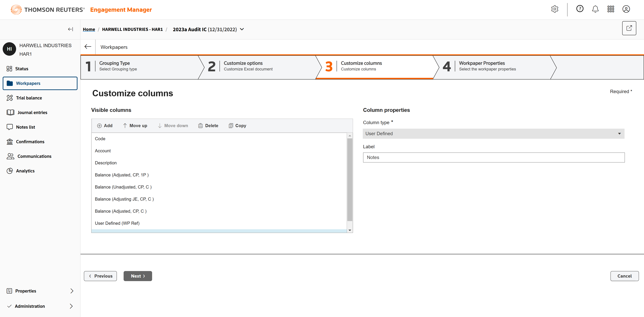
Task: Follow the Home breadcrumb link
Action: (89, 29)
